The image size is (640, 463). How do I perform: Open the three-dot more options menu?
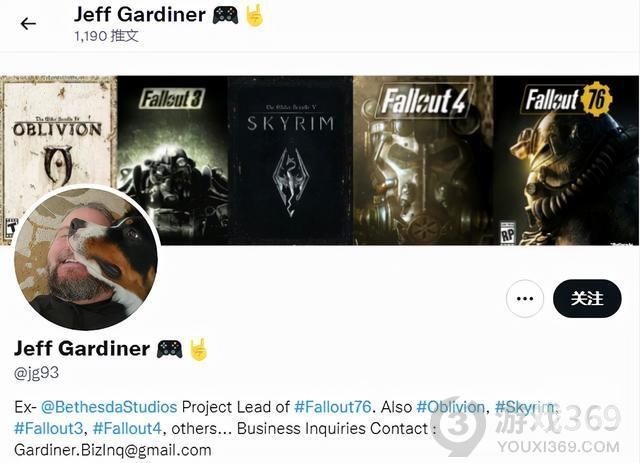(524, 298)
